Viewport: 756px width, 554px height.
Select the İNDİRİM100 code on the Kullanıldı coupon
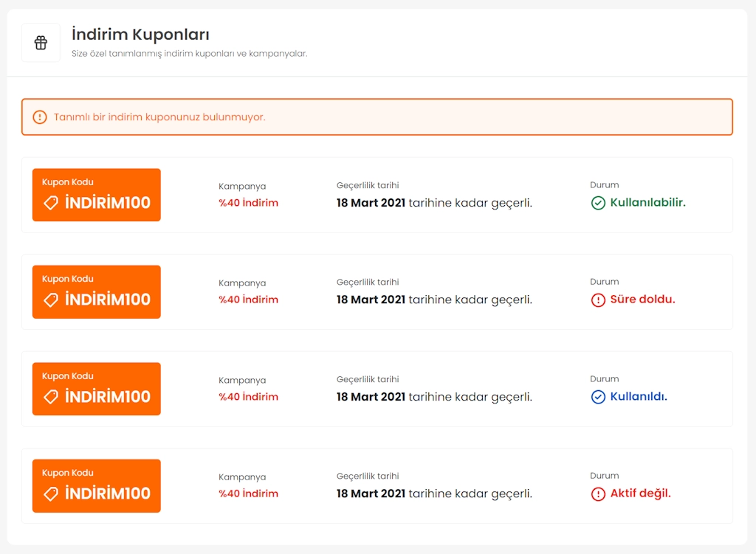click(108, 396)
